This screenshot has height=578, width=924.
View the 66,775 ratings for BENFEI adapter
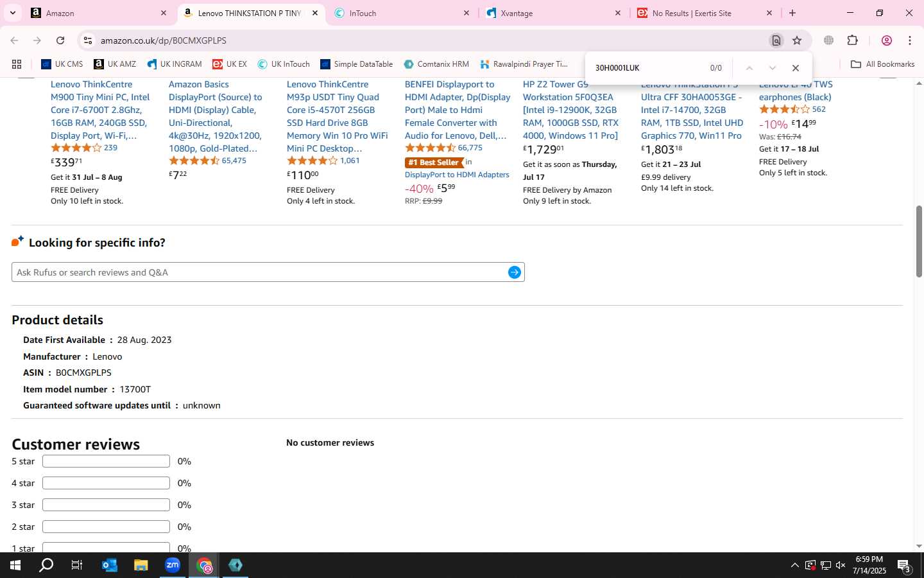click(x=470, y=148)
